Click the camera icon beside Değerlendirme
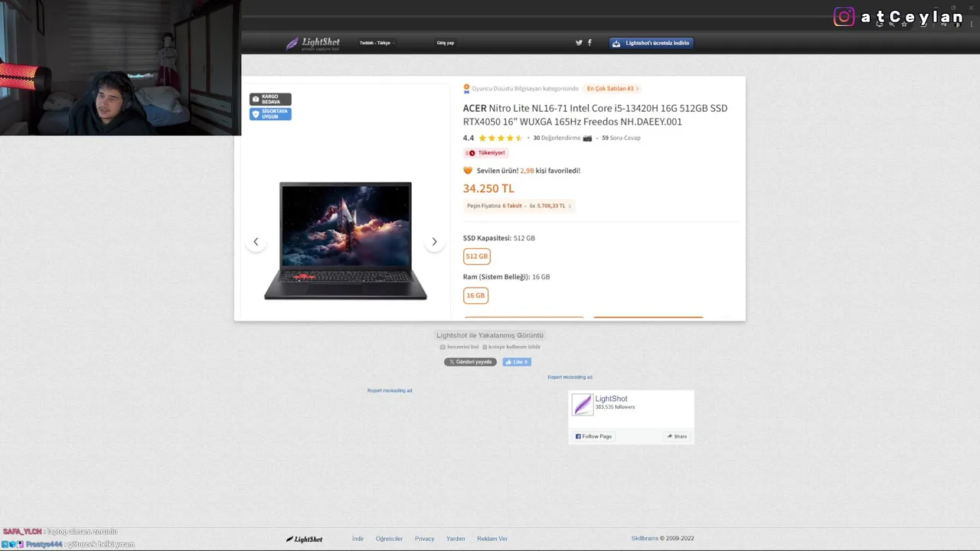Image resolution: width=980 pixels, height=551 pixels. click(x=587, y=139)
